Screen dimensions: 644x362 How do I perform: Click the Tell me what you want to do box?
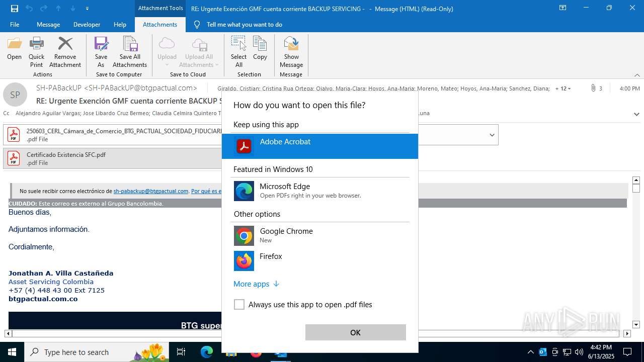[x=245, y=24]
